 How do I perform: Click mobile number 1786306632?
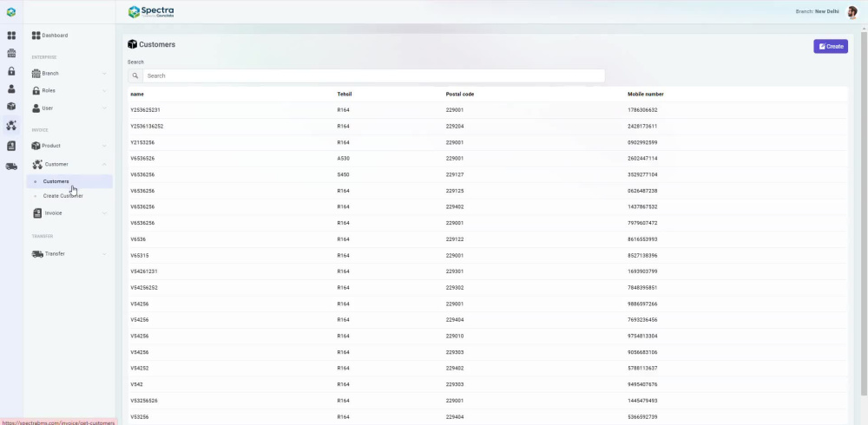[x=642, y=110]
